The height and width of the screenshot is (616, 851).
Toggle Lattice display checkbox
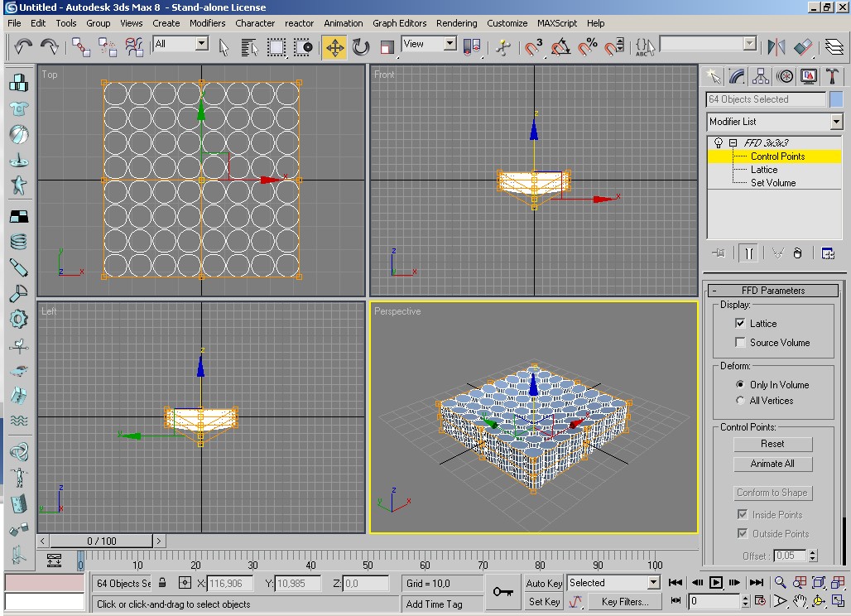[x=740, y=323]
